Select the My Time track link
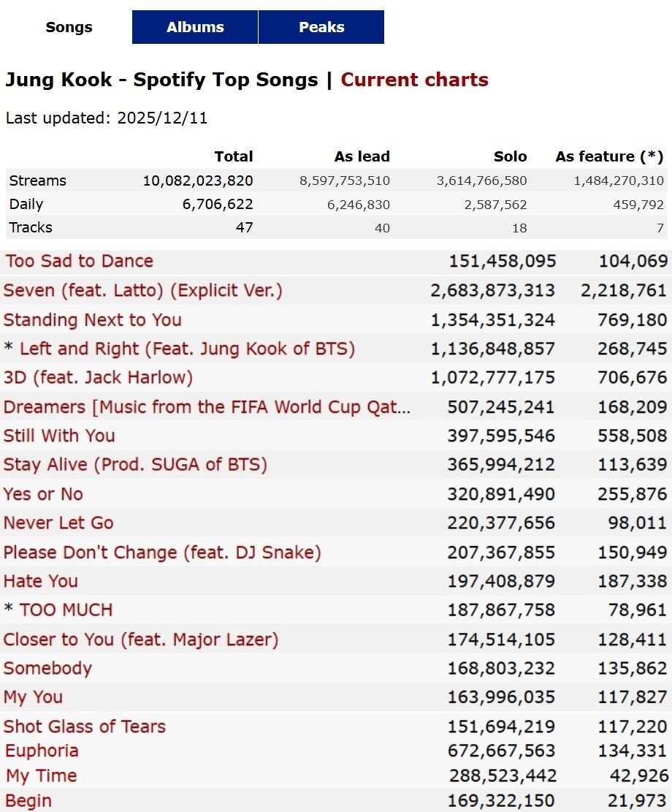 (42, 775)
